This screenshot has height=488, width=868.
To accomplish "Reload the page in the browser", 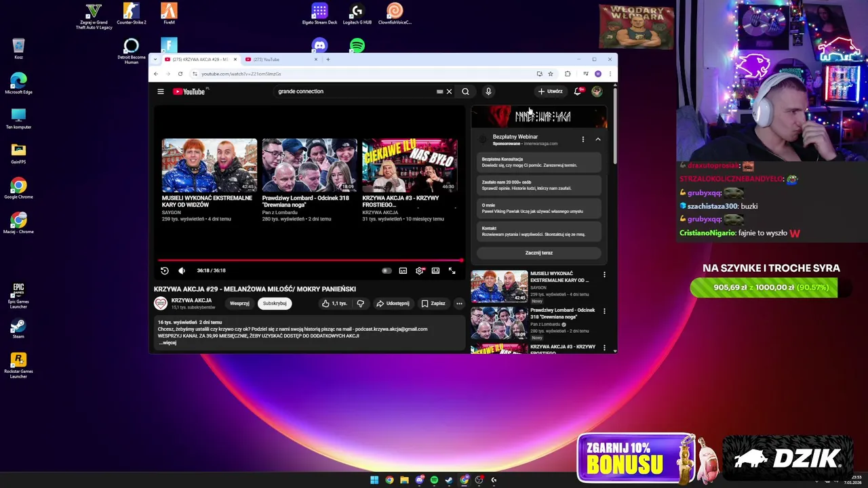I will click(180, 74).
